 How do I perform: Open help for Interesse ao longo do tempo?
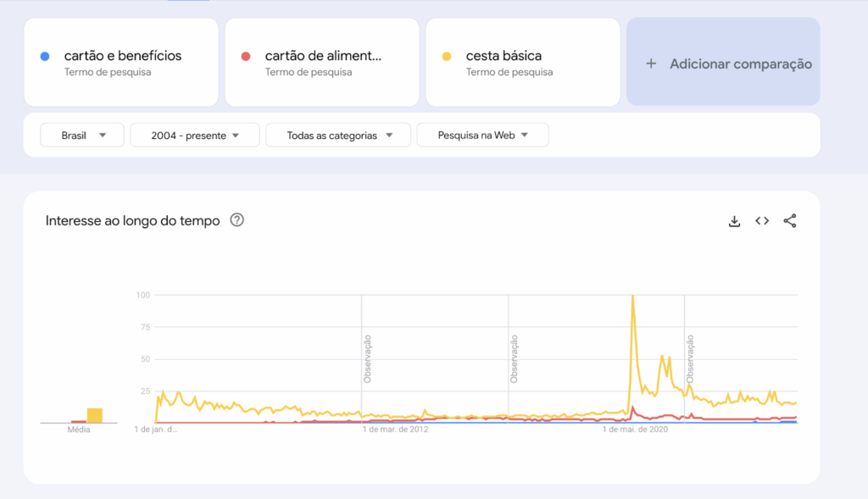pyautogui.click(x=237, y=220)
